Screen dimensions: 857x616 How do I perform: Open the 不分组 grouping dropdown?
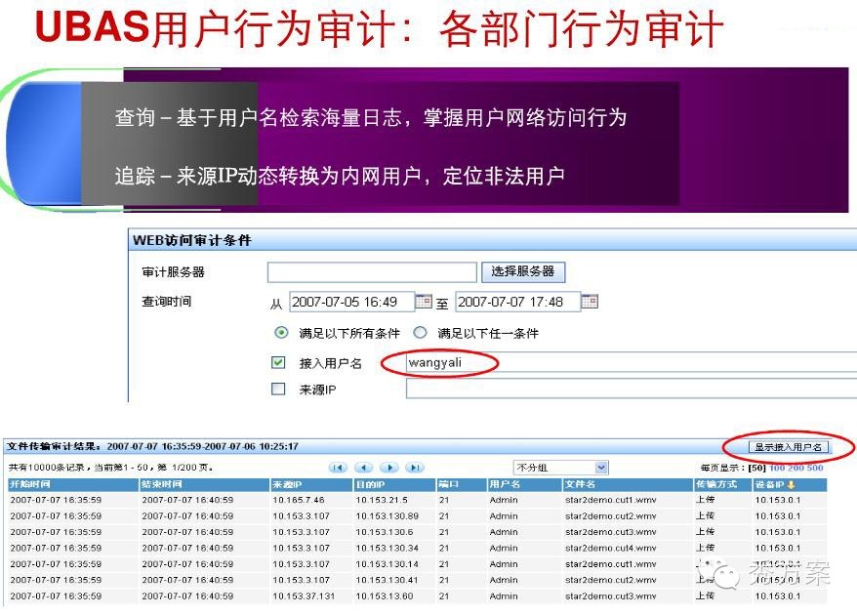point(561,468)
